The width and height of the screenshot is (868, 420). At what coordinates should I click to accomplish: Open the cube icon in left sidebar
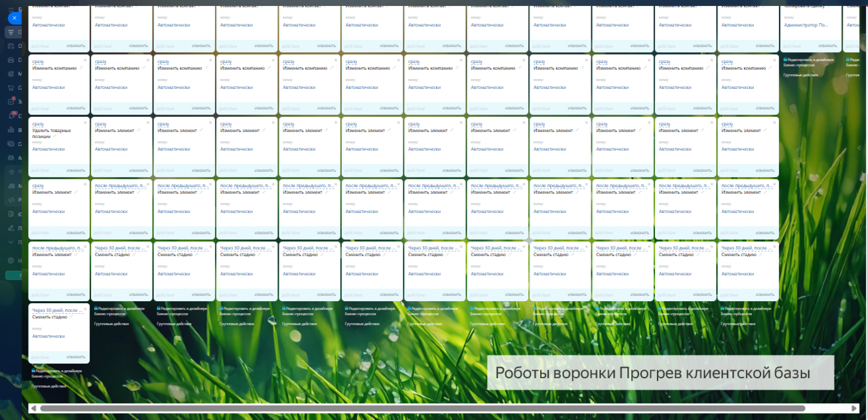coord(11,171)
